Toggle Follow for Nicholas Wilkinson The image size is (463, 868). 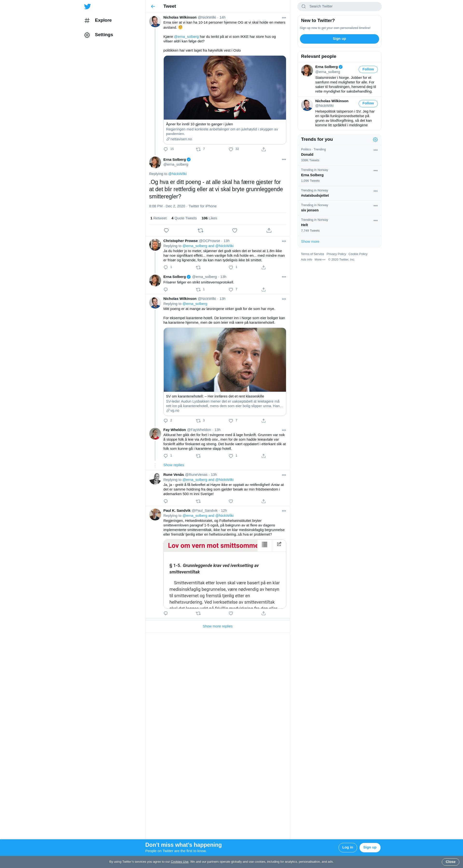point(368,103)
